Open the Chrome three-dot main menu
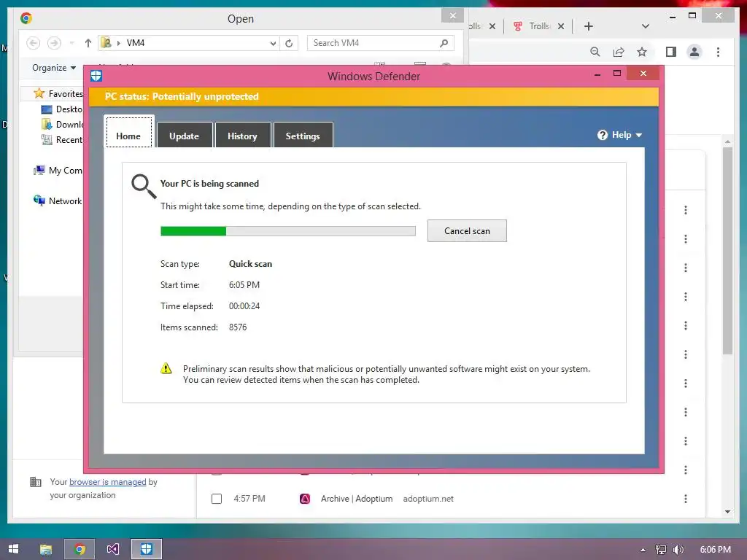Screen dimensions: 747x560 pyautogui.click(x=718, y=52)
